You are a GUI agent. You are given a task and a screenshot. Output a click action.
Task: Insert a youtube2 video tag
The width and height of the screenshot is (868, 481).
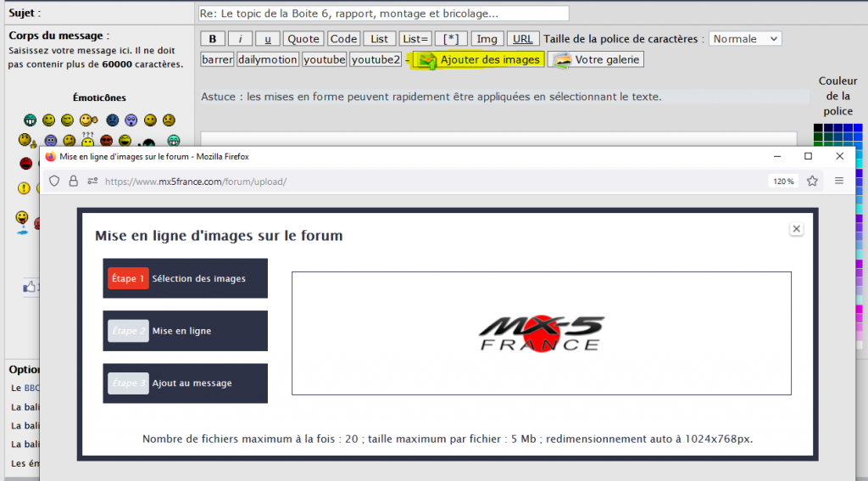(376, 59)
